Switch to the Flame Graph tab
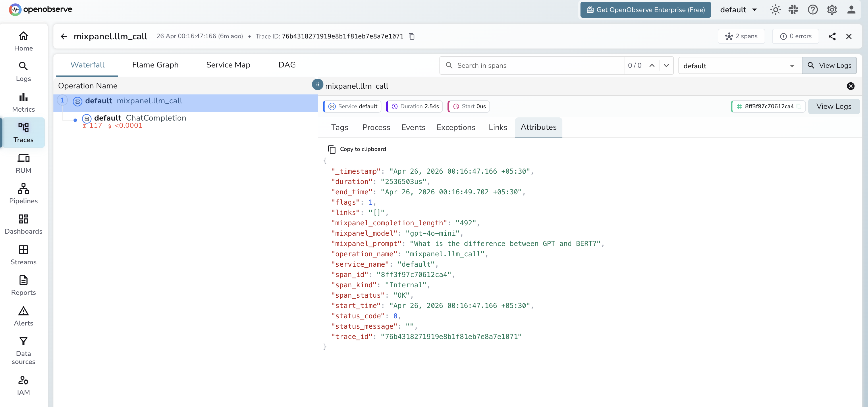The height and width of the screenshot is (407, 868). point(155,65)
